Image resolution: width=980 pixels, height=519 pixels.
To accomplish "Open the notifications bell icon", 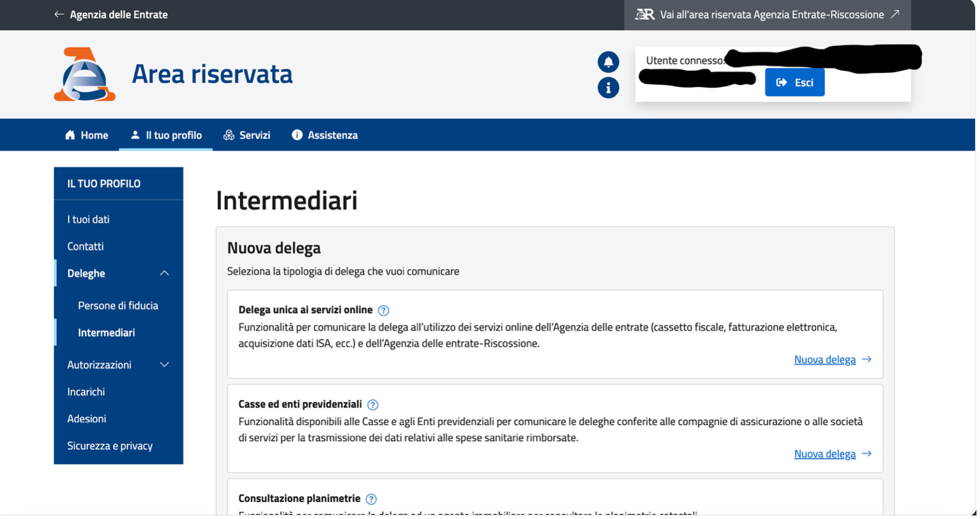I will click(608, 62).
